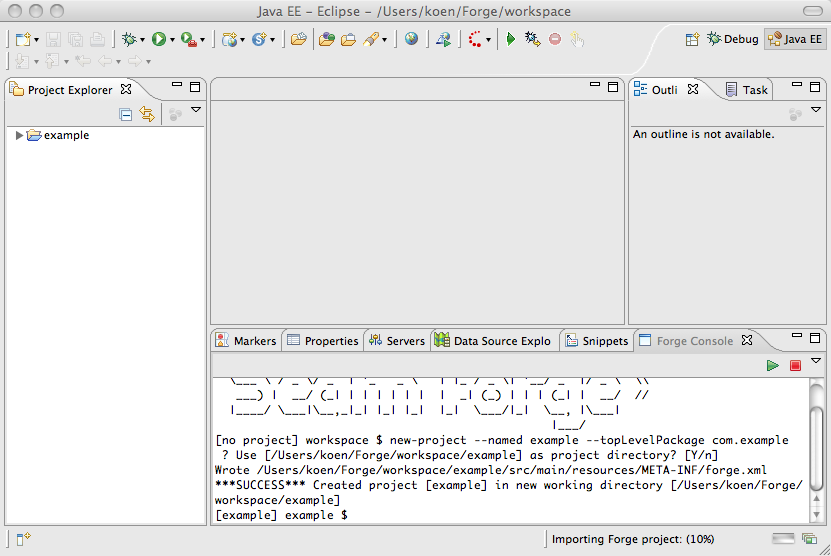Collapse All in Project Explorer
This screenshot has height=556, width=831.
click(x=126, y=114)
